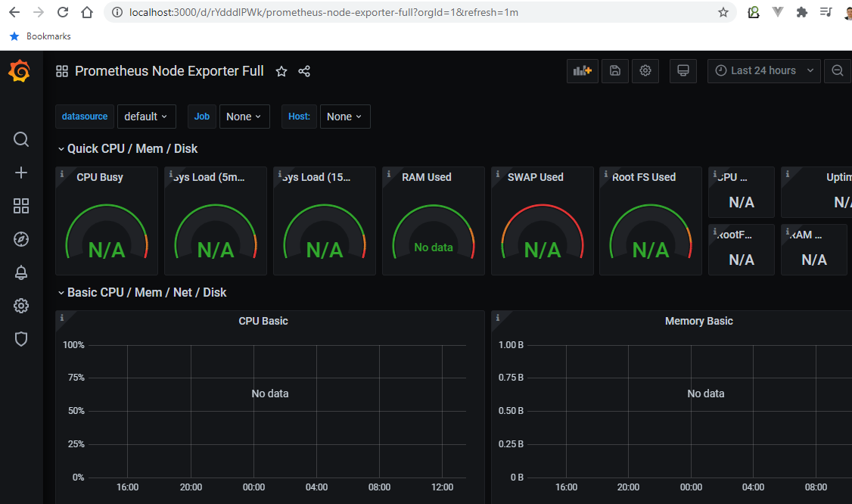
Task: Open the Grafana home logo
Action: tap(20, 70)
